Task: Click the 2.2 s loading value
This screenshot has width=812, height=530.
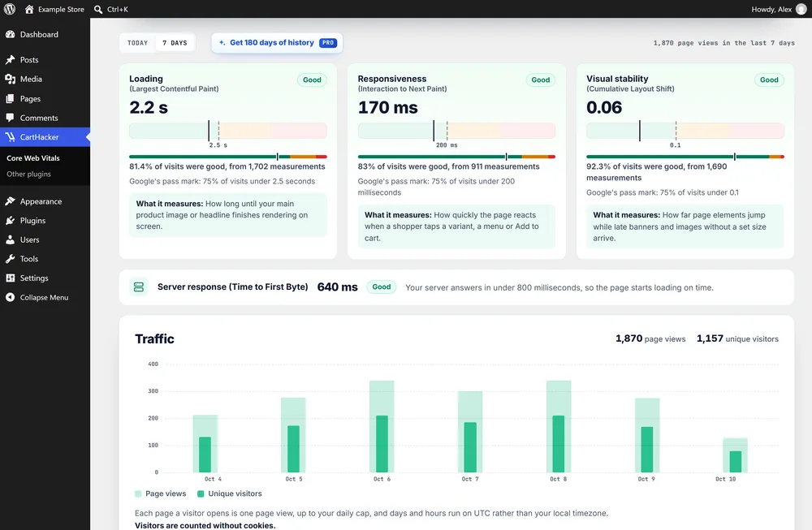Action: (x=149, y=108)
